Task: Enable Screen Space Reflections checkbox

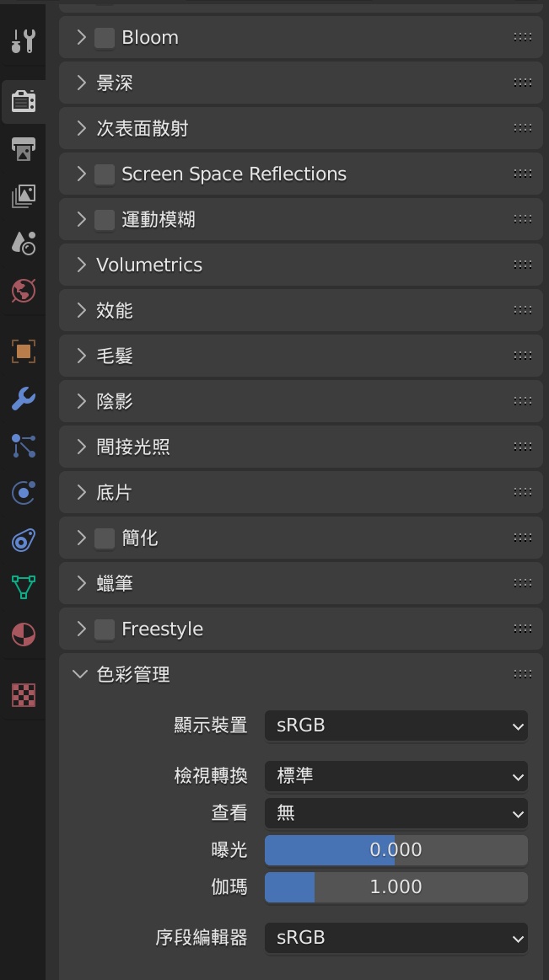Action: pos(105,174)
